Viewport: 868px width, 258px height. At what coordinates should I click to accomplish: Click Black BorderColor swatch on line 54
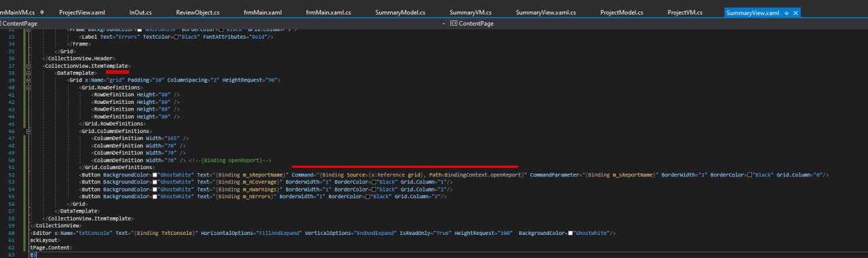(x=373, y=189)
